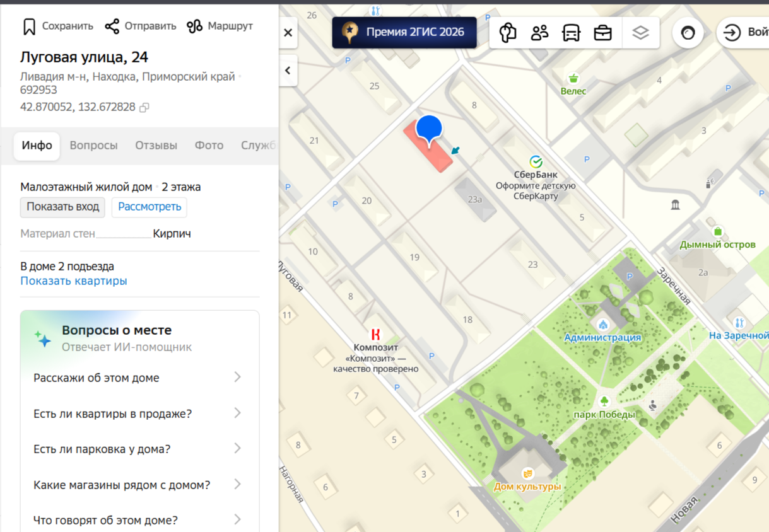Click the Заречная street label

pyautogui.click(x=673, y=286)
